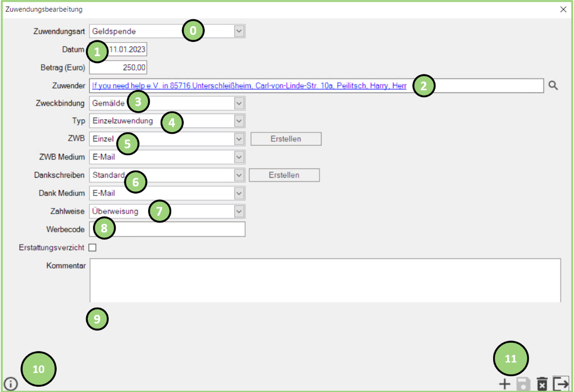The height and width of the screenshot is (392, 574).
Task: Open the Dank Medium dropdown
Action: [239, 193]
